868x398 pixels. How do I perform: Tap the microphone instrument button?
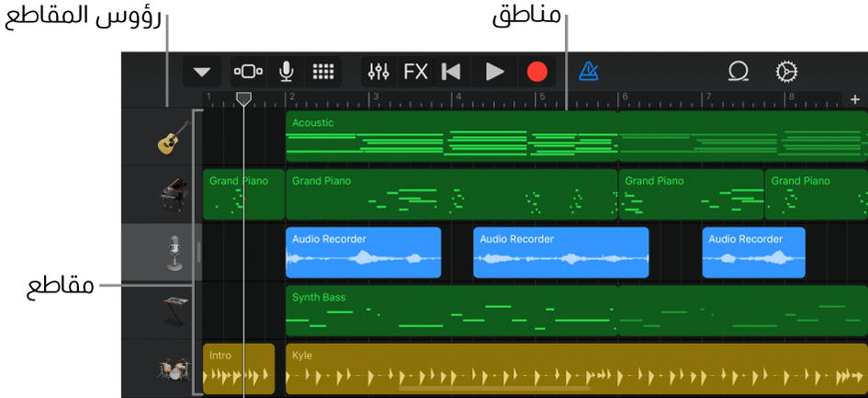click(x=286, y=72)
